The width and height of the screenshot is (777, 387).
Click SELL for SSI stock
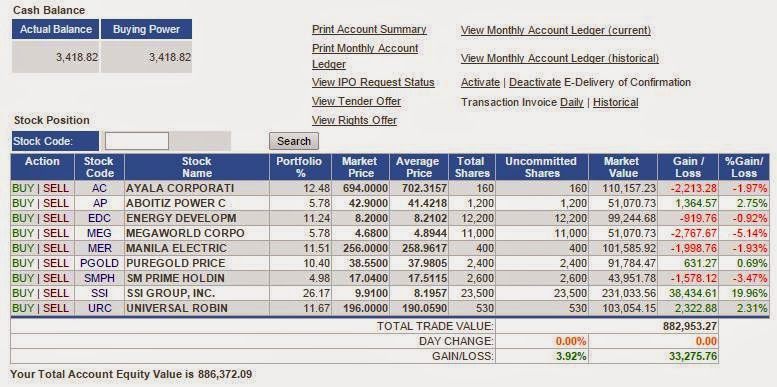pyautogui.click(x=56, y=293)
